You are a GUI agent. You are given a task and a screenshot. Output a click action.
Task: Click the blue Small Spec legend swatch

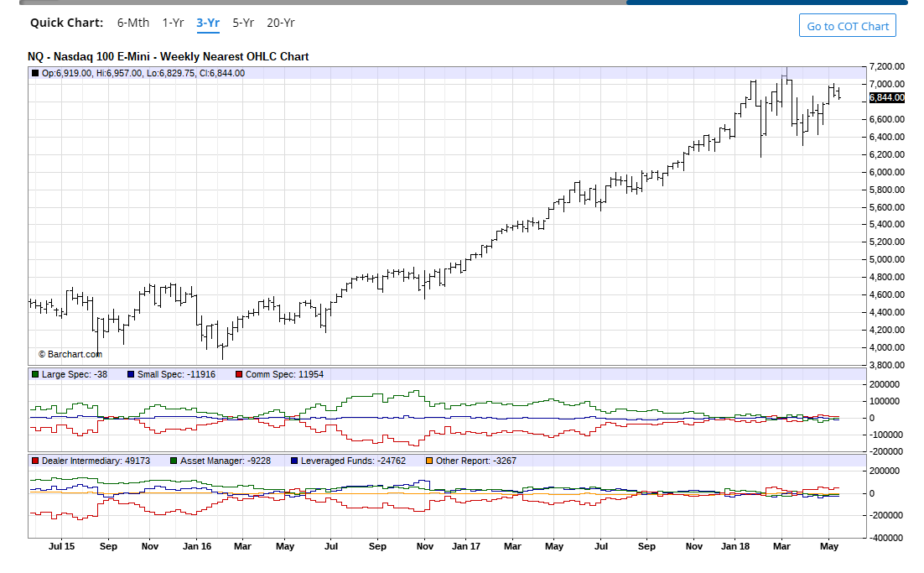(131, 374)
